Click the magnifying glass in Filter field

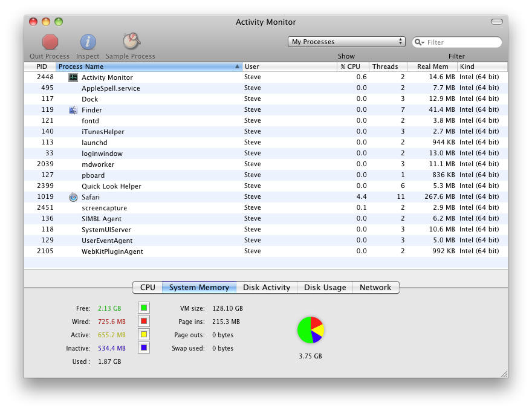pyautogui.click(x=419, y=42)
